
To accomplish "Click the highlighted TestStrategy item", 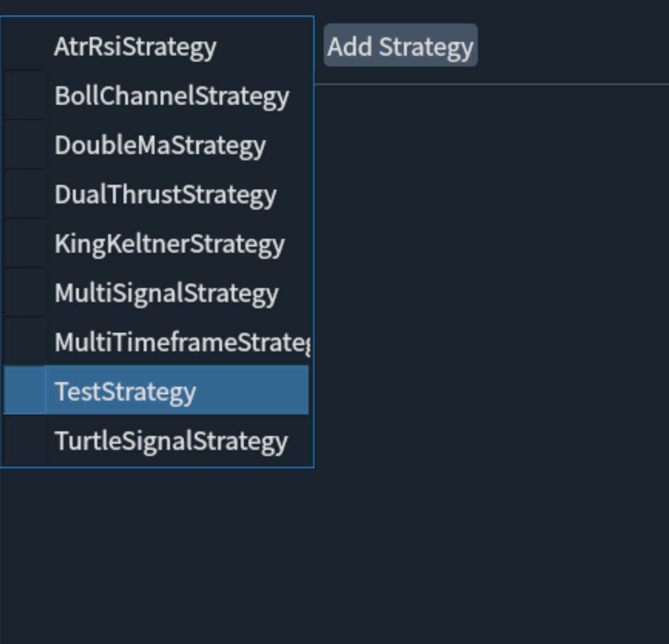I will pyautogui.click(x=125, y=391).
